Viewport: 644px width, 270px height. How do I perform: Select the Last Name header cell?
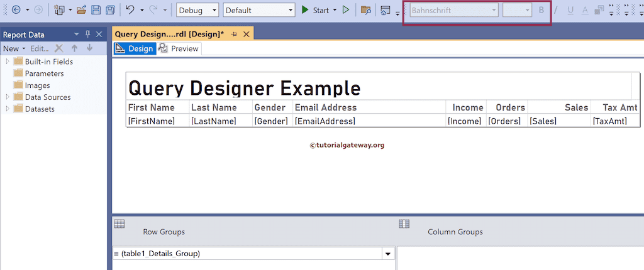point(221,107)
